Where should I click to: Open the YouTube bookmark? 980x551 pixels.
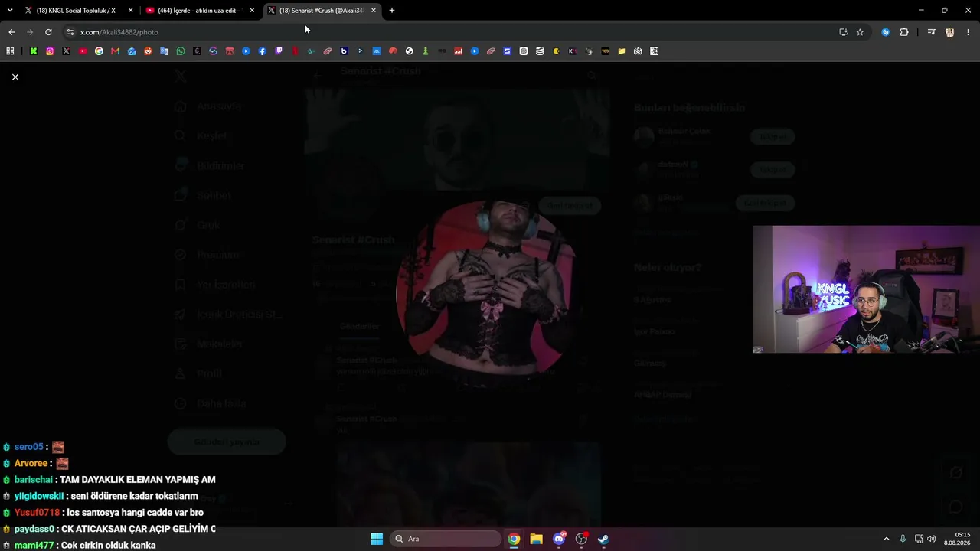coord(83,51)
